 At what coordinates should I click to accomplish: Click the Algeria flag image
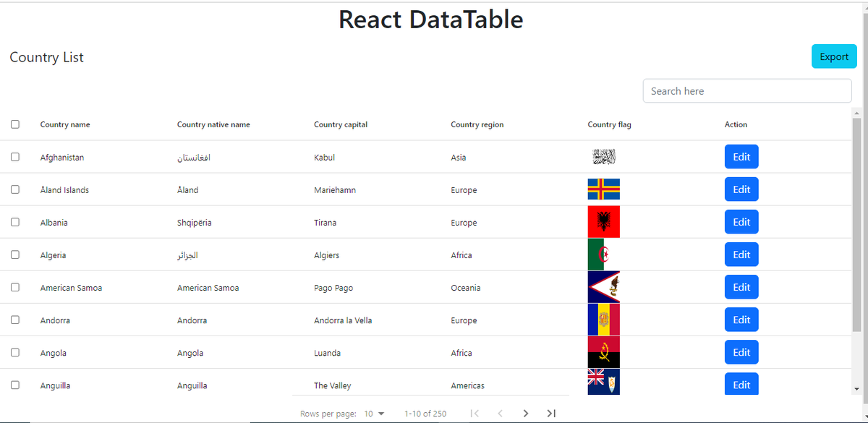tap(603, 255)
